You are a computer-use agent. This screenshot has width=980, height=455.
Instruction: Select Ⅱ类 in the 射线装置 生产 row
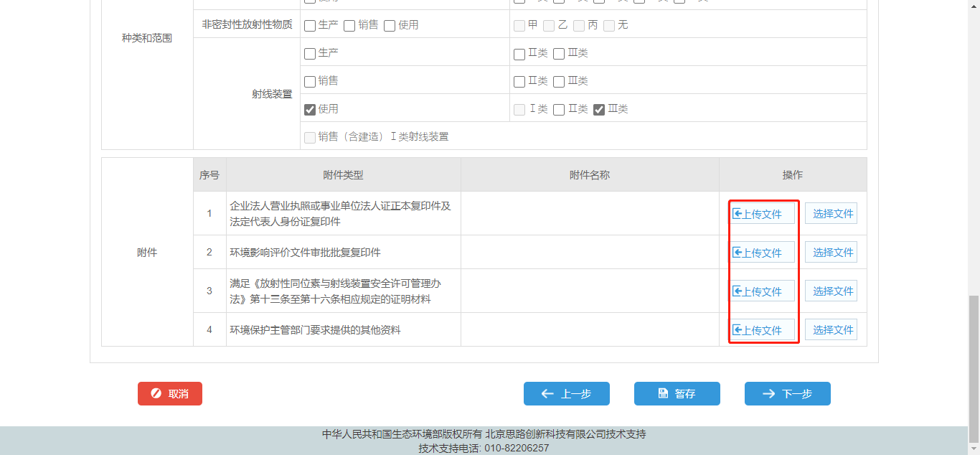click(x=519, y=54)
